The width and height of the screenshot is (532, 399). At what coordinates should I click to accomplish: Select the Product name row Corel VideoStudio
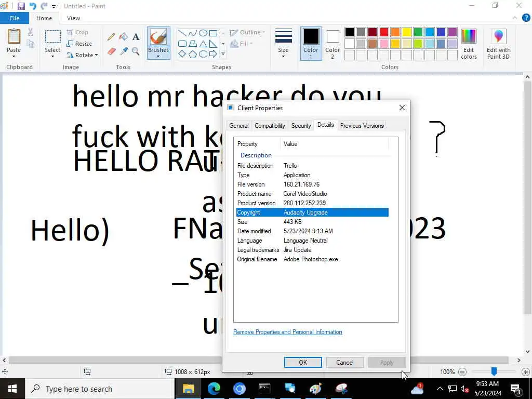pos(312,194)
